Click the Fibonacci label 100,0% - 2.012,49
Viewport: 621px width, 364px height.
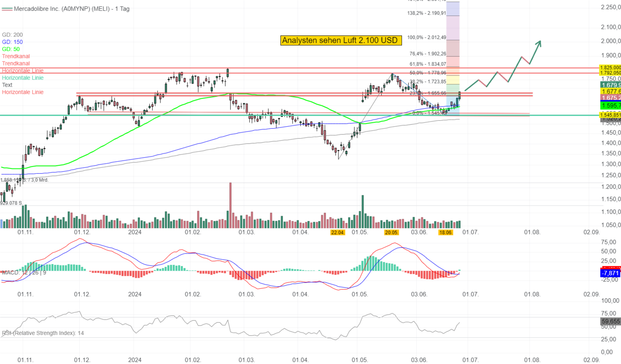tap(427, 37)
